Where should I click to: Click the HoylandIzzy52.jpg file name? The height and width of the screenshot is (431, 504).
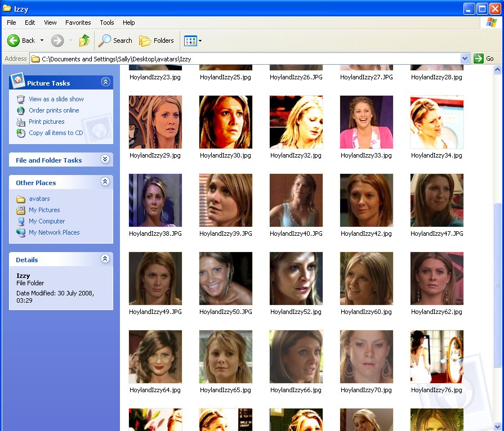click(296, 312)
